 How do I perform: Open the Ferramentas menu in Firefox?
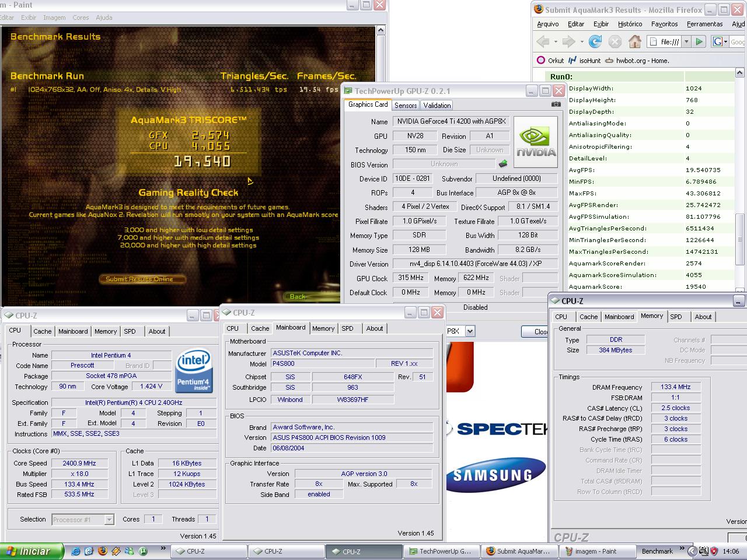coord(704,24)
